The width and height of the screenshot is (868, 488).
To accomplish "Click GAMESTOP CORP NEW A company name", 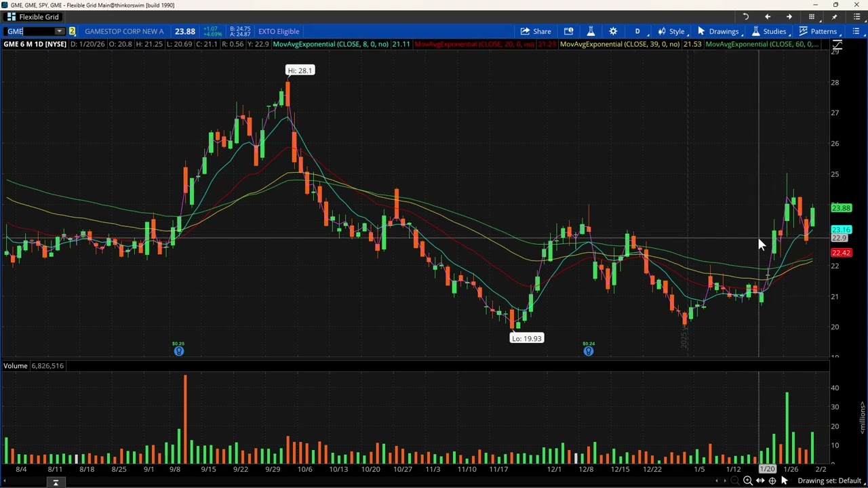I will (124, 31).
